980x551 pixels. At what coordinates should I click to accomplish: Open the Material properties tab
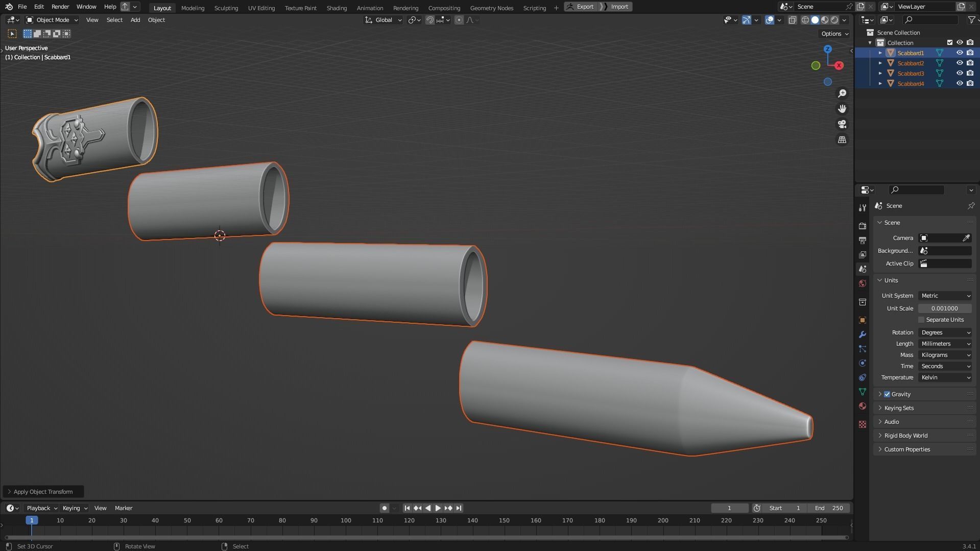863,406
